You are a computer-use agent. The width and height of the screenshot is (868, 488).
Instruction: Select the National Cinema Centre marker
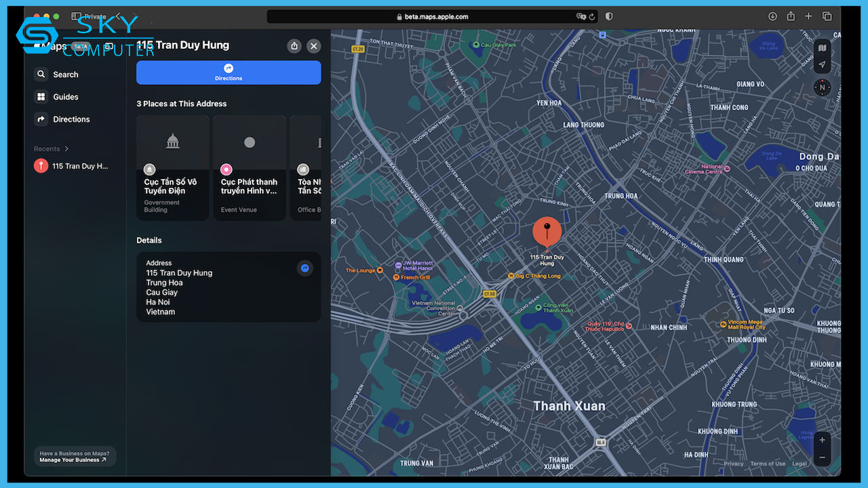pos(727,168)
